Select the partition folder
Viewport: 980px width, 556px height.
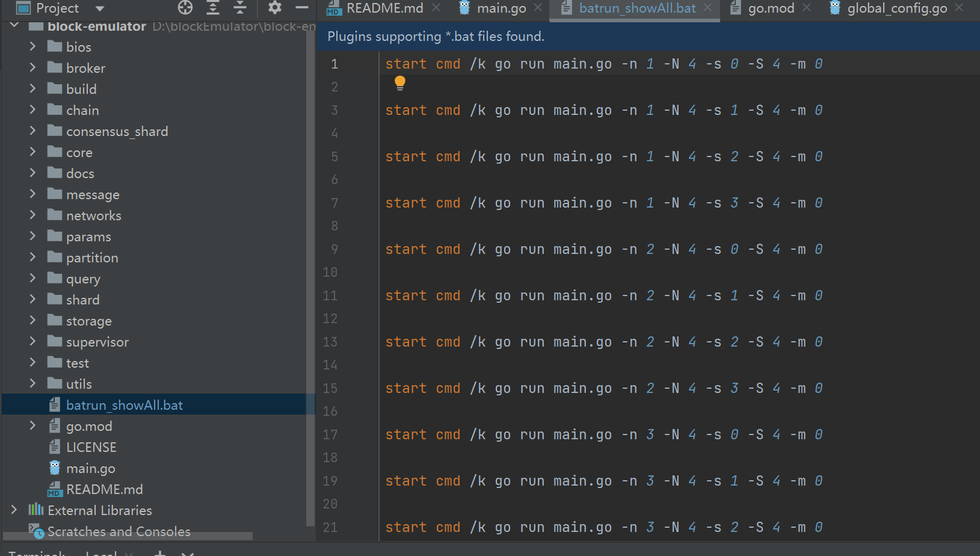(x=92, y=258)
